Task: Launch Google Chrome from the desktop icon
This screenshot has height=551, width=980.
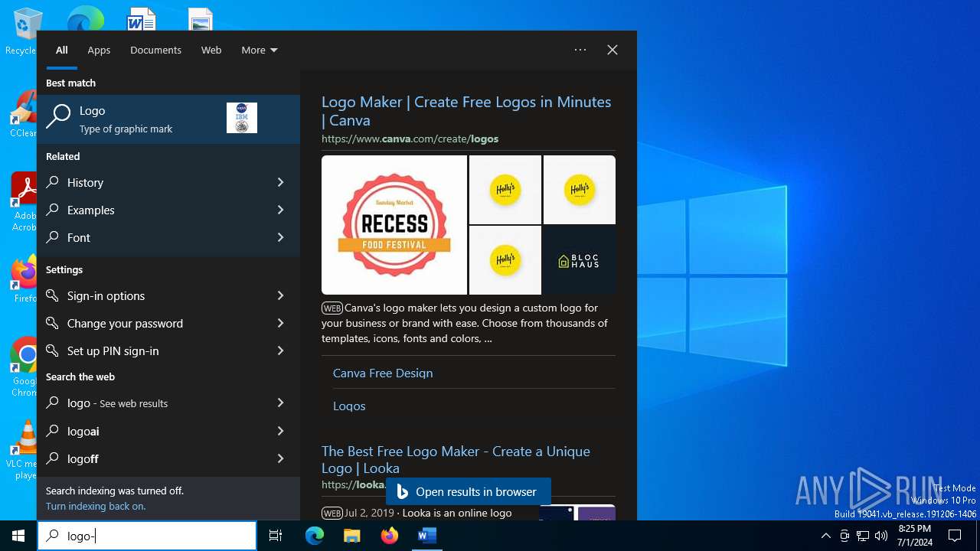Action: tap(24, 366)
